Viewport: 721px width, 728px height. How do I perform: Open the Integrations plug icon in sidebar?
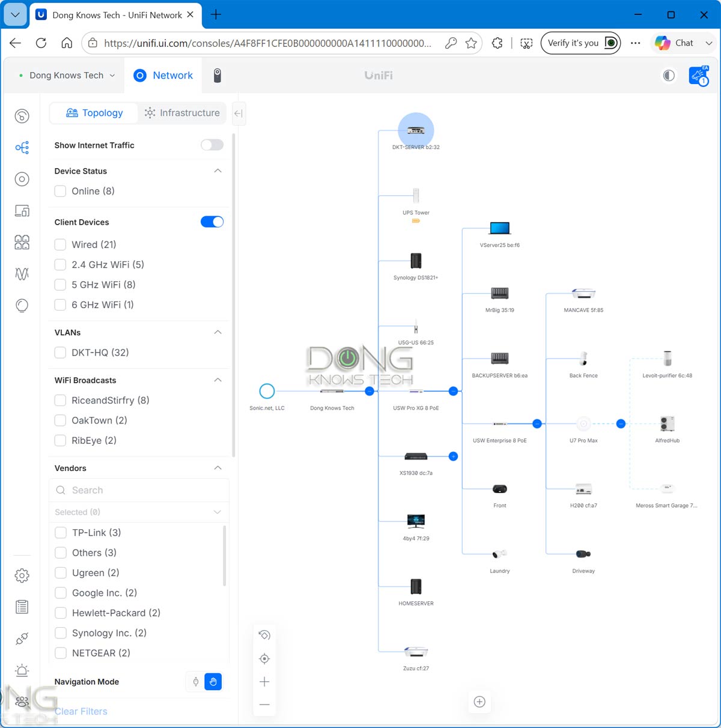(22, 639)
